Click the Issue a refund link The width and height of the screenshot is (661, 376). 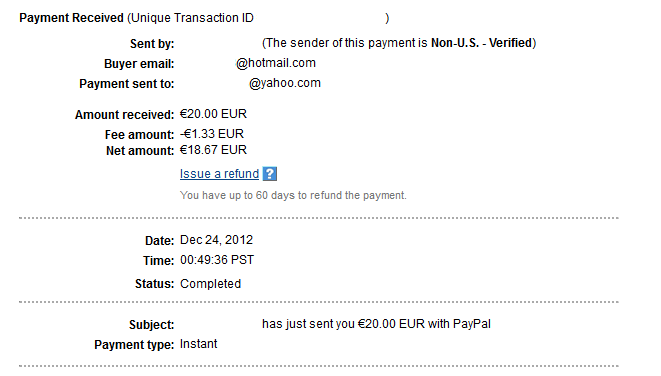click(x=219, y=174)
